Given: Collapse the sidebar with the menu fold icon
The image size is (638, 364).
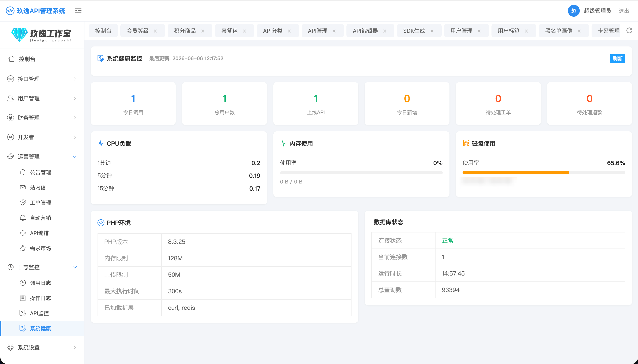Looking at the screenshot, I should click(x=78, y=11).
